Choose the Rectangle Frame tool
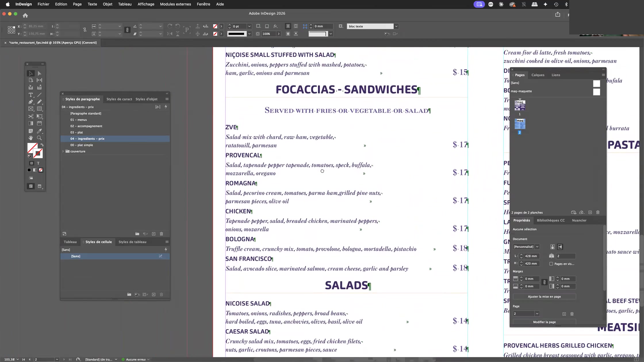Viewport: 644px width, 362px height. coord(31,109)
